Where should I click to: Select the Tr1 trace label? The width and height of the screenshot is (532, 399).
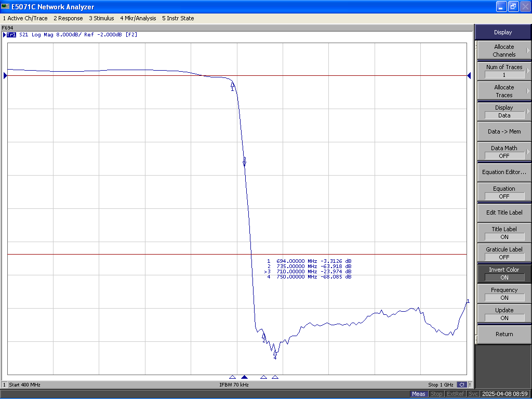pyautogui.click(x=11, y=35)
